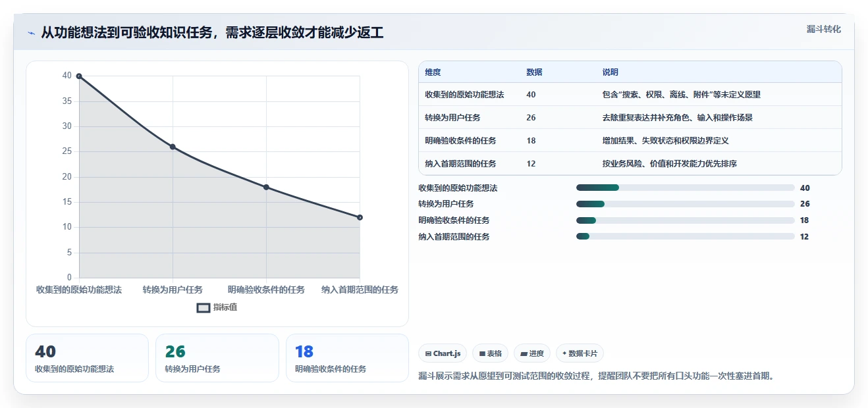Click table value 26 in the 数据 column
Screen dimensions: 868x408
pyautogui.click(x=531, y=118)
